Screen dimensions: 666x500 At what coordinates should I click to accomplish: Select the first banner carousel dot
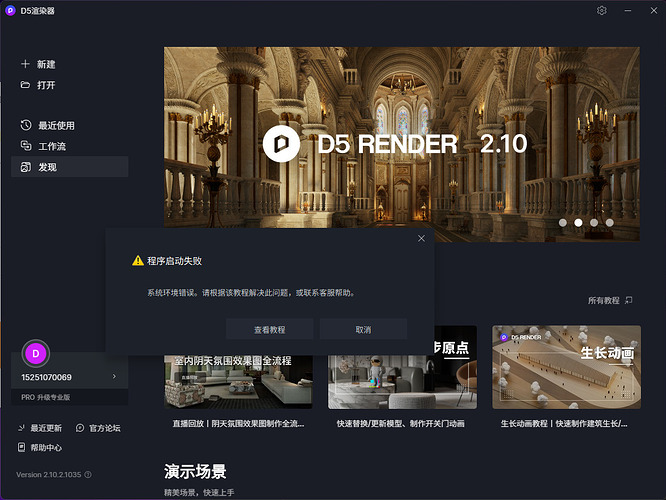[x=562, y=222]
